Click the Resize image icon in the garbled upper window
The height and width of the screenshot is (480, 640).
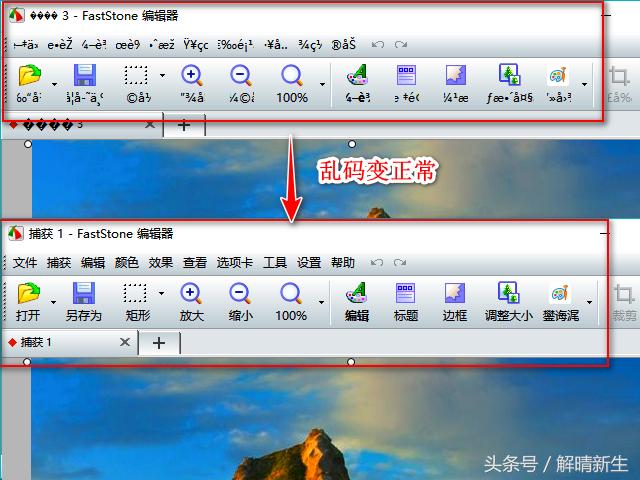coord(509,74)
